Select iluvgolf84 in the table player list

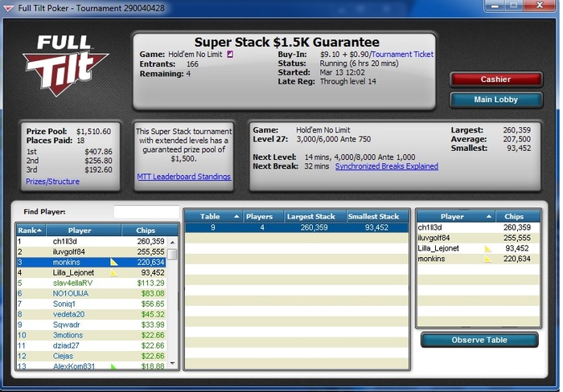(x=479, y=238)
